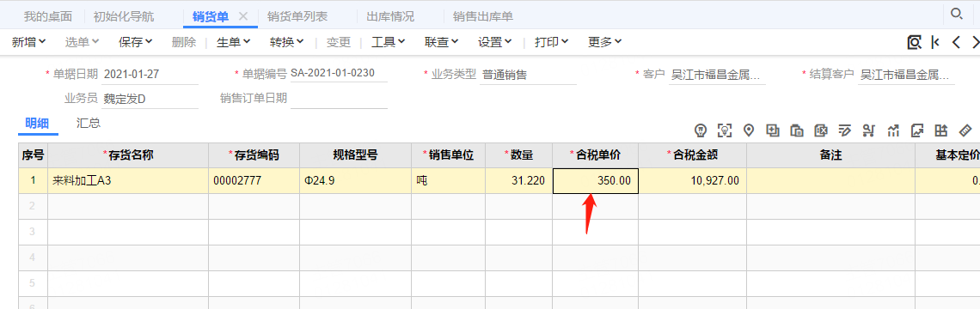Click the 存货编码 column header
Screen dimensions: 980x309
coord(254,154)
